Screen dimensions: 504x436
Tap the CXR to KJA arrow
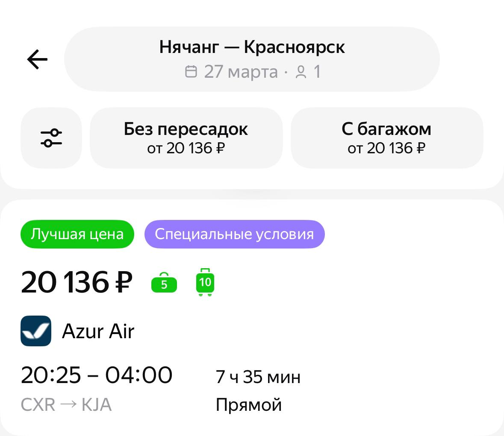click(68, 404)
